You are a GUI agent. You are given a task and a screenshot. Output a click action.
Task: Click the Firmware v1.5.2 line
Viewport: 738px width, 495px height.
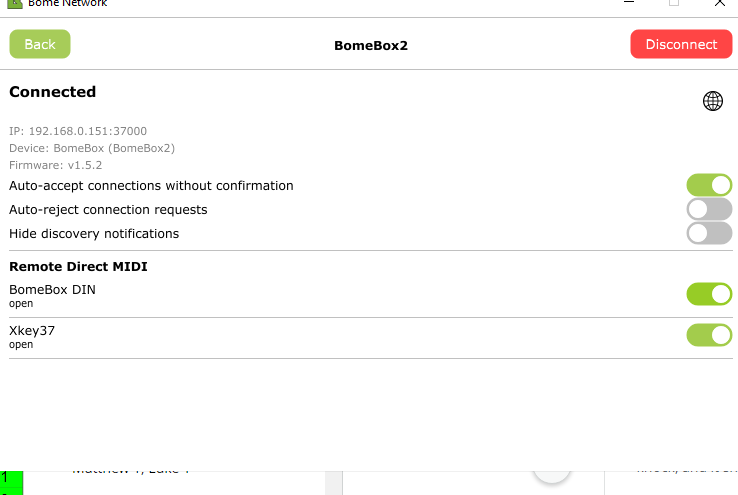coord(56,165)
